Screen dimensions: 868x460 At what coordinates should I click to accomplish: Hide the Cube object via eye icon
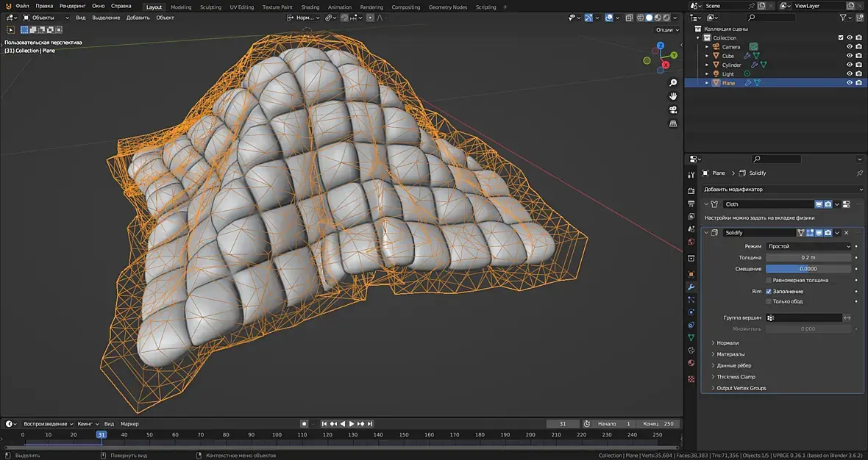pyautogui.click(x=849, y=56)
